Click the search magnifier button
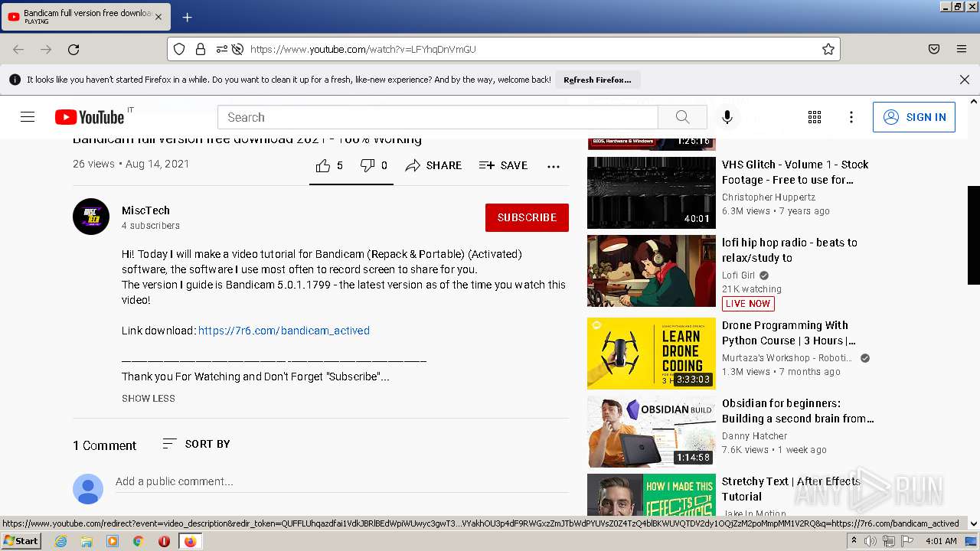Viewport: 980px width, 551px height. (682, 117)
